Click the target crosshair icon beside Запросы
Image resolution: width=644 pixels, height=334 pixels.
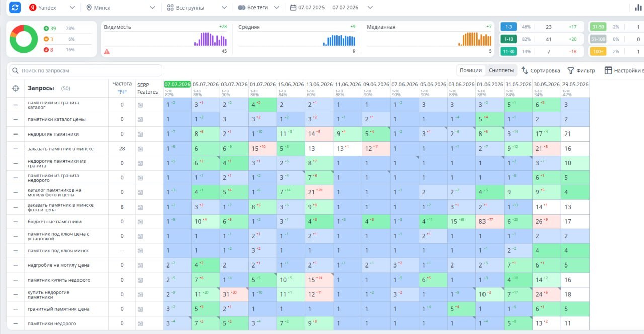pyautogui.click(x=15, y=88)
